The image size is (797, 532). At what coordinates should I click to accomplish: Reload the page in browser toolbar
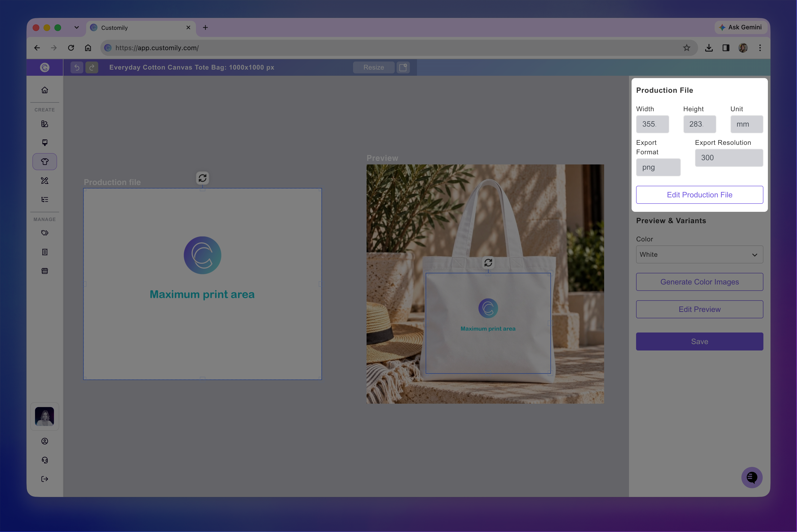[x=71, y=48]
